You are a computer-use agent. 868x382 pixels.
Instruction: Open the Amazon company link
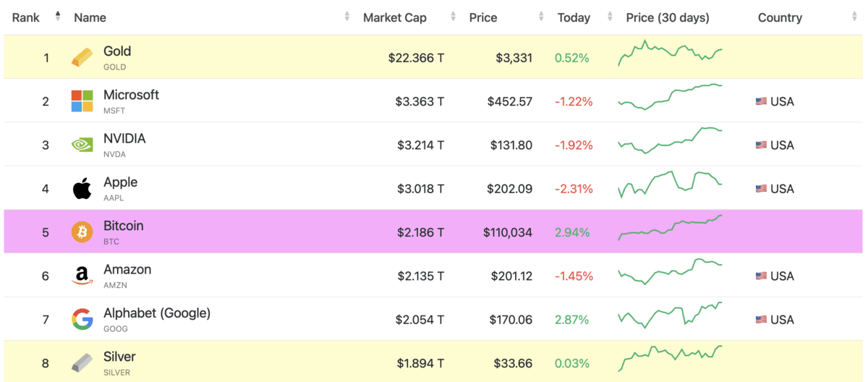127,269
